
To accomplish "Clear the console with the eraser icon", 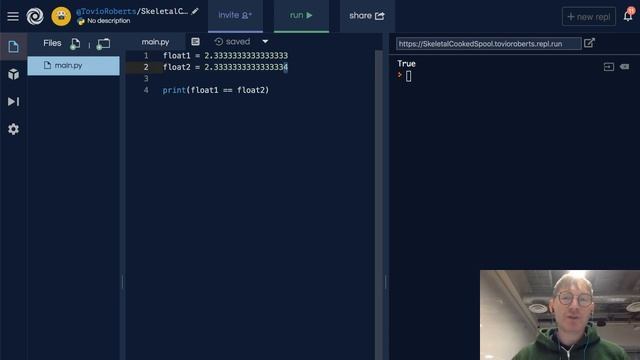I will pyautogui.click(x=624, y=67).
